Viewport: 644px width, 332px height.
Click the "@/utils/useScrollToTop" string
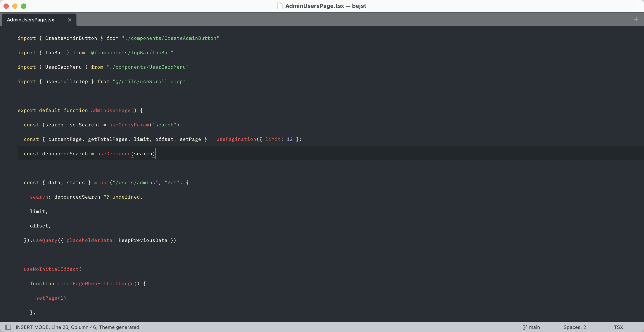[x=149, y=81]
